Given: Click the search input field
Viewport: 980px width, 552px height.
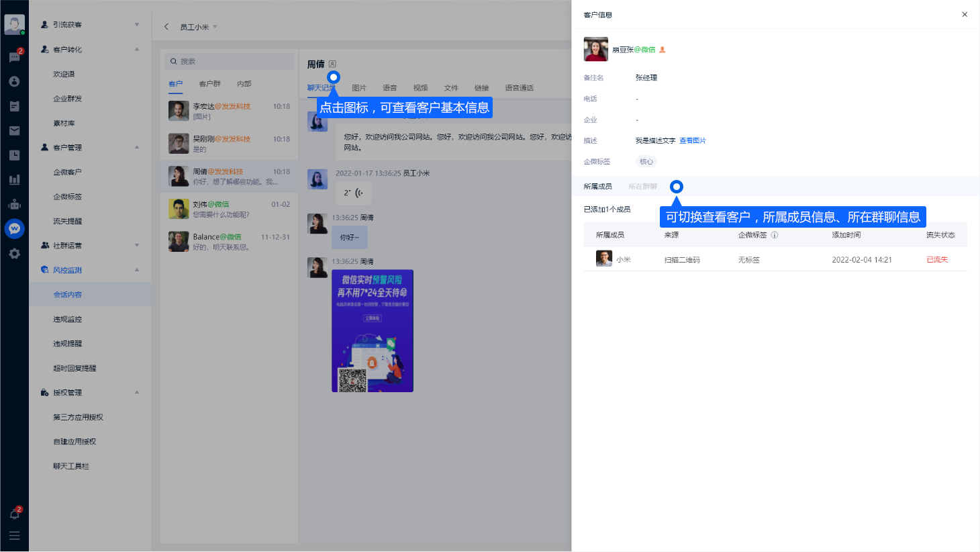Looking at the screenshot, I should coord(230,61).
